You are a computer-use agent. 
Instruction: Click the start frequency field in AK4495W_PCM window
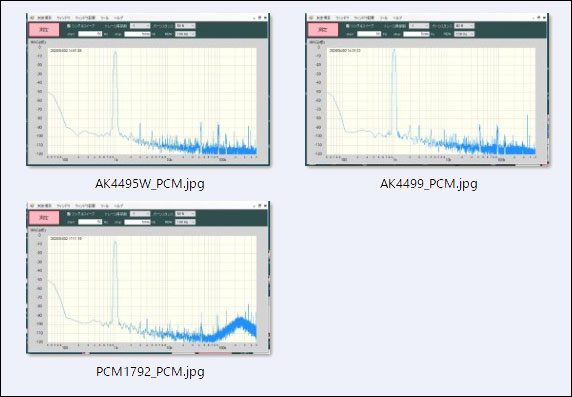tap(90, 34)
